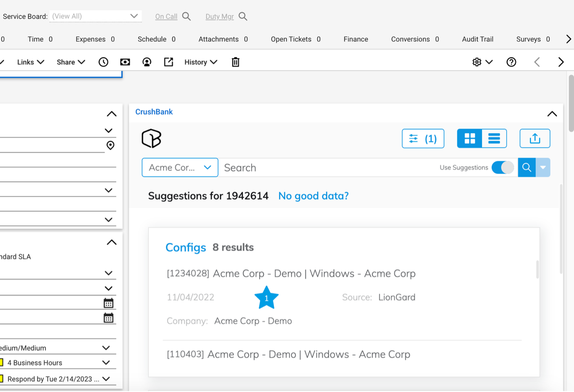Viewport: 574px width, 392px height.
Task: Open the help question mark icon
Action: coord(511,62)
